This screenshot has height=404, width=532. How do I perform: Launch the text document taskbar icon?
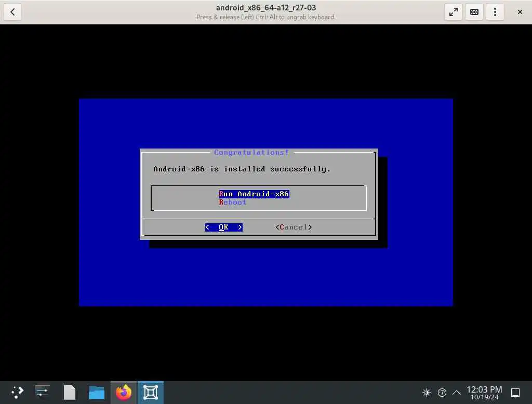coord(70,393)
